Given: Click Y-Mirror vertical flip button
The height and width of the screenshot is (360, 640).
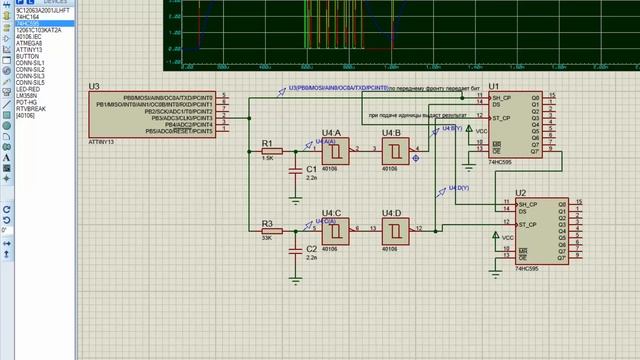Looking at the screenshot, I should [6, 254].
